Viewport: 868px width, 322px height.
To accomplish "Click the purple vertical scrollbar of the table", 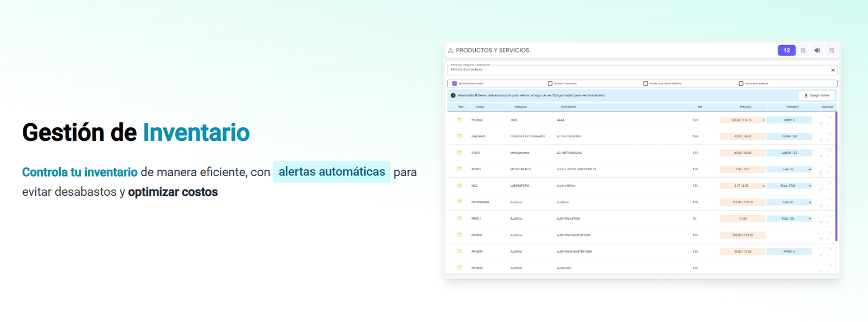I will tap(837, 176).
